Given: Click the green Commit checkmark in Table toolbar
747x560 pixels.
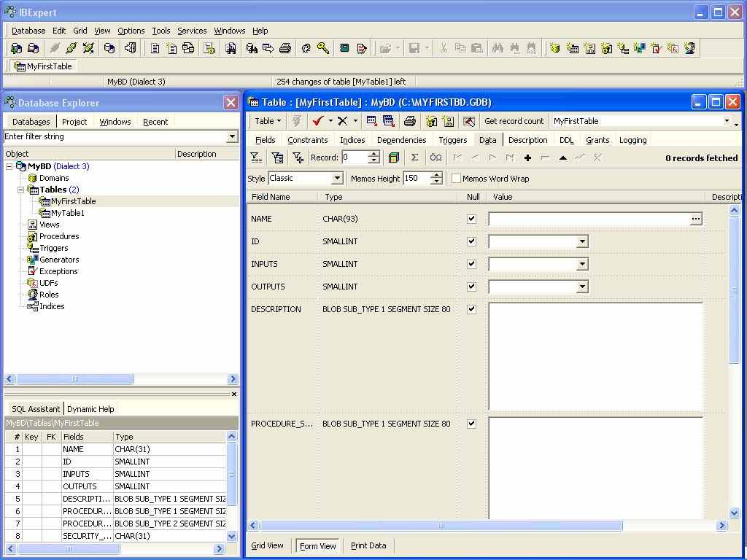Looking at the screenshot, I should click(x=318, y=121).
